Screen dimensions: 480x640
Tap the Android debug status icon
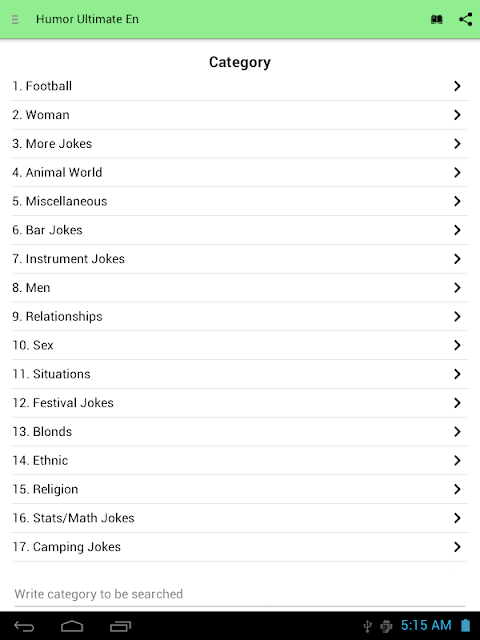[x=386, y=626]
